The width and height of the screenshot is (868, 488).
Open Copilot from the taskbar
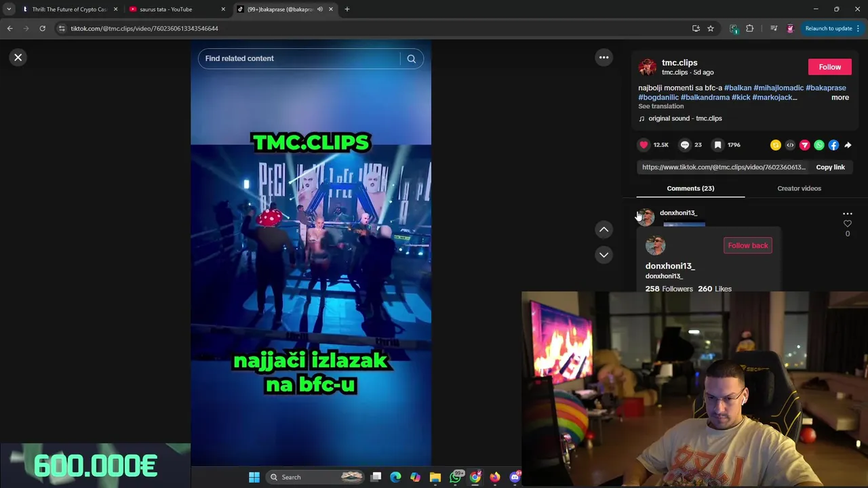click(415, 477)
